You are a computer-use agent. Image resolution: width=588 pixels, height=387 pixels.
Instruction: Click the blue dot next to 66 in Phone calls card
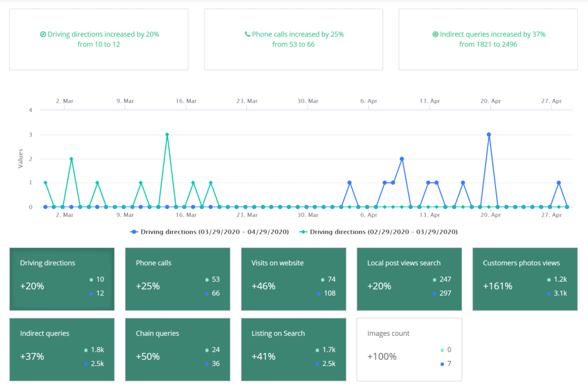click(207, 293)
